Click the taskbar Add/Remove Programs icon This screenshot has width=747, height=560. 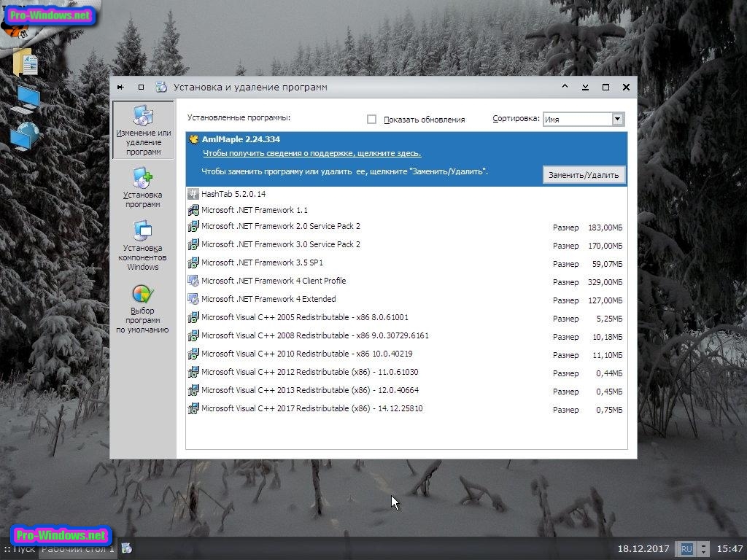pos(127,548)
